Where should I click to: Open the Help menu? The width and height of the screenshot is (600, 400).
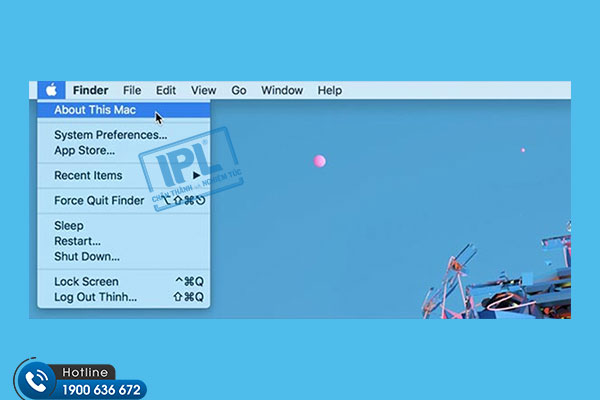click(x=330, y=90)
